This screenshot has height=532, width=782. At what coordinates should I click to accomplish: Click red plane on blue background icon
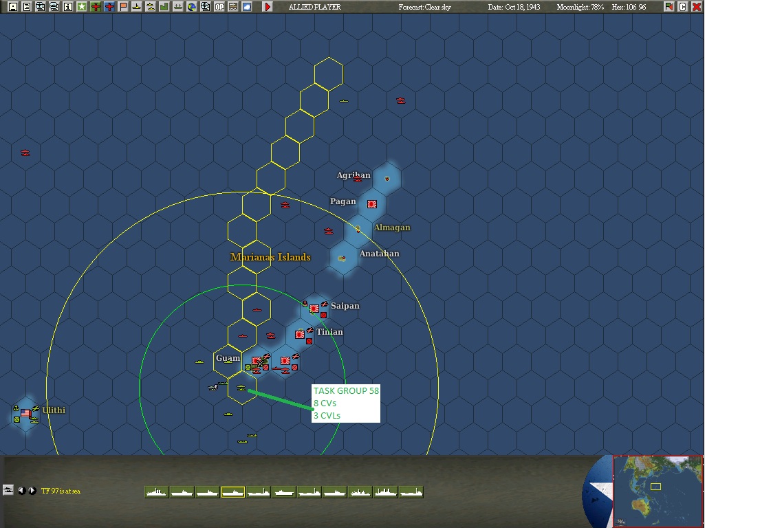[x=109, y=7]
